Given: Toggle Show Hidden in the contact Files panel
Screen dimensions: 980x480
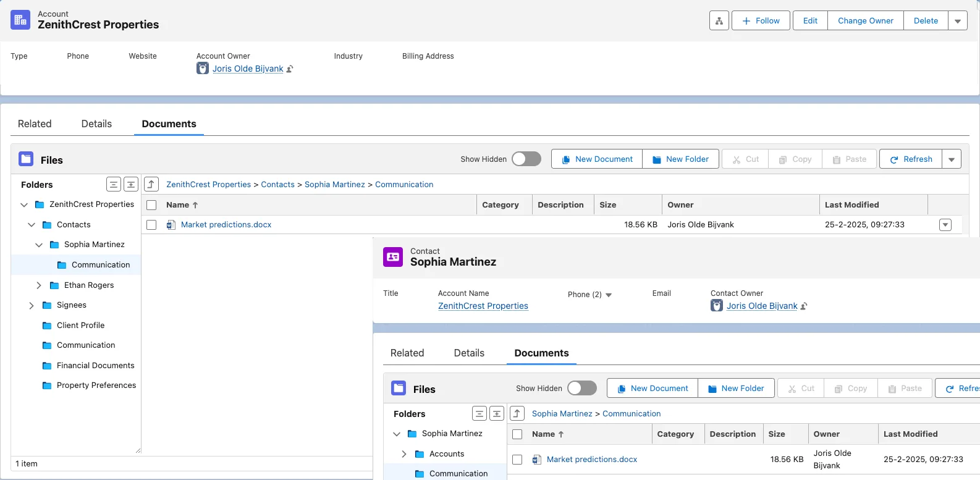Looking at the screenshot, I should tap(581, 388).
